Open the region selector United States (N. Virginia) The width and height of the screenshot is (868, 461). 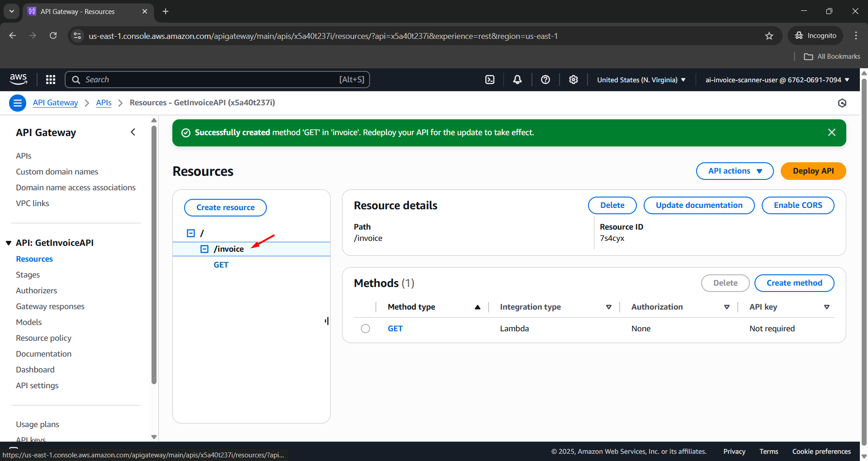[641, 80]
